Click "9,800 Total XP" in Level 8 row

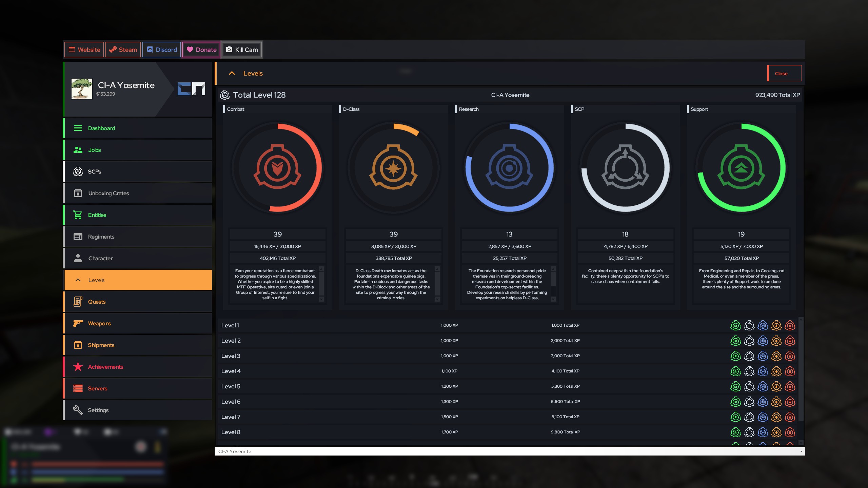[x=565, y=432]
